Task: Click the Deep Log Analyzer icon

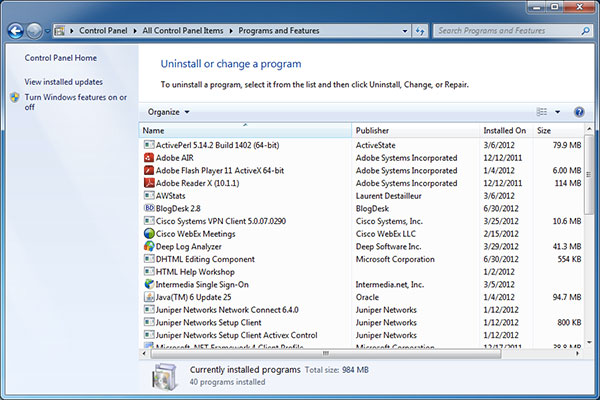Action: pyautogui.click(x=149, y=246)
